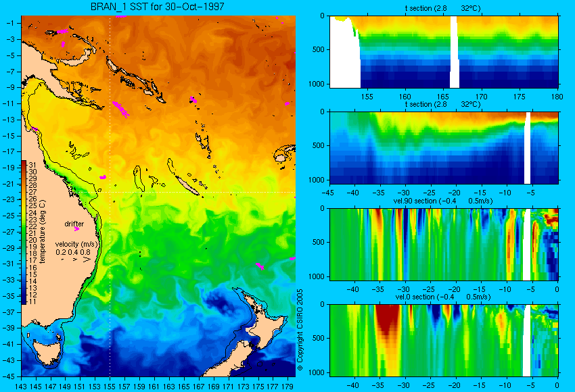Click the 11 value at bottom of temperature scale
This screenshot has height=392, width=575.
pyautogui.click(x=32, y=301)
